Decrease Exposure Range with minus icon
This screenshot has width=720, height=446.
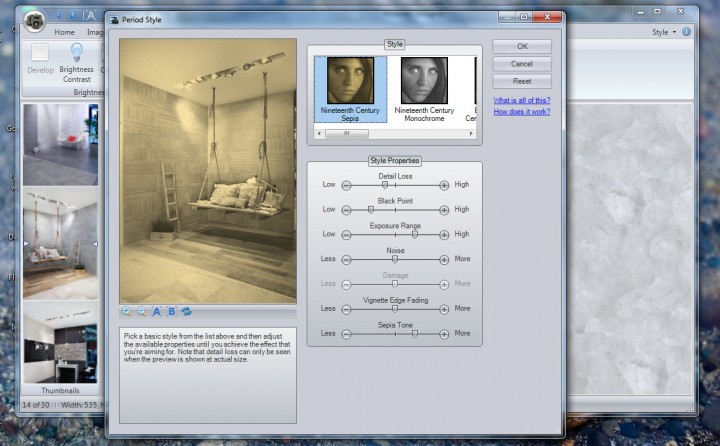[x=346, y=235]
